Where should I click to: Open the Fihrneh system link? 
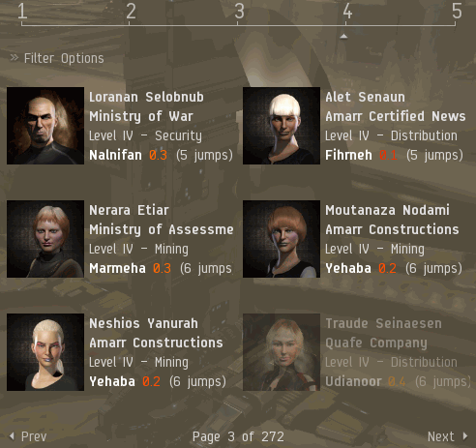tap(348, 155)
